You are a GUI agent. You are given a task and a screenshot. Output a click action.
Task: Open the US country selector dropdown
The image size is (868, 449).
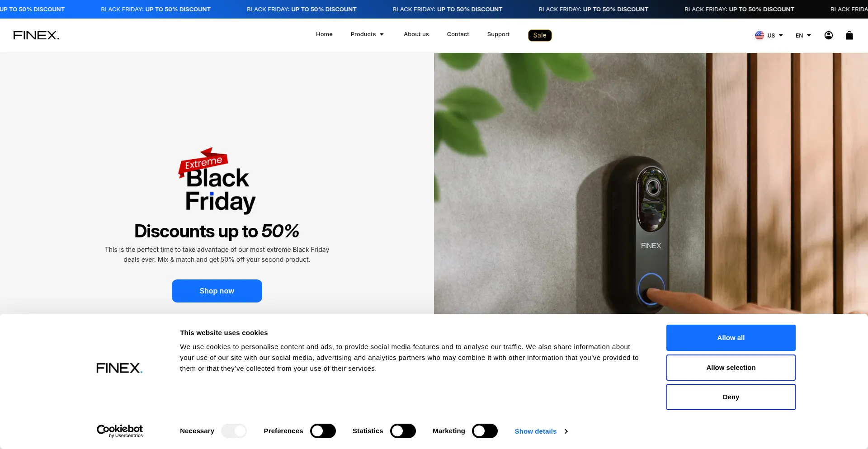pos(769,35)
